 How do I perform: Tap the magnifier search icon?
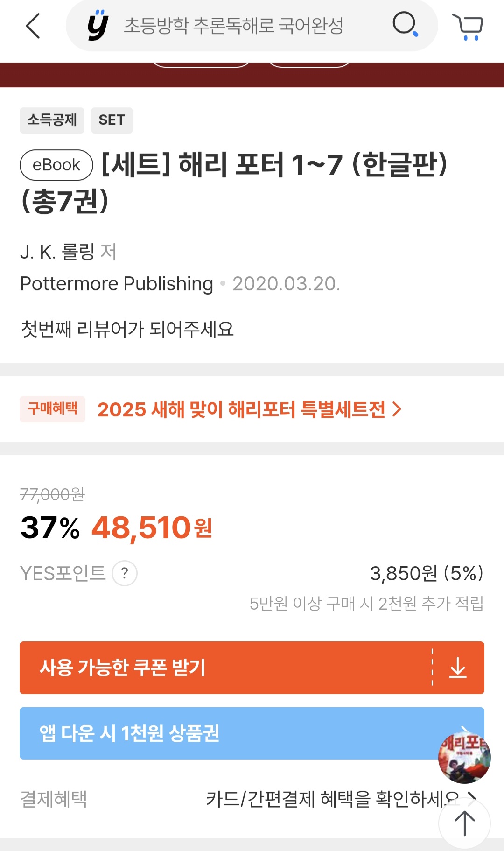(405, 24)
